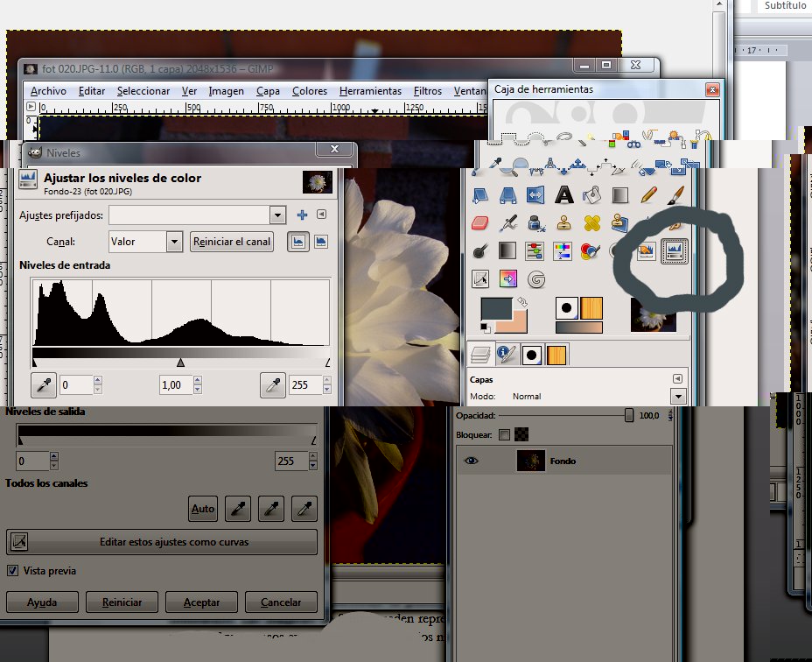Adjust gamma 1,00 stepper arrows
The width and height of the screenshot is (812, 662).
point(197,384)
